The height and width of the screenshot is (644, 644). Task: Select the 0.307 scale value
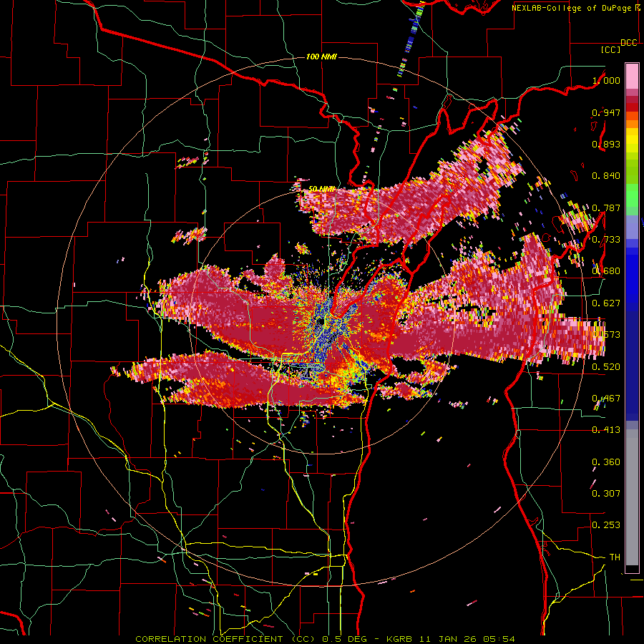(x=606, y=494)
